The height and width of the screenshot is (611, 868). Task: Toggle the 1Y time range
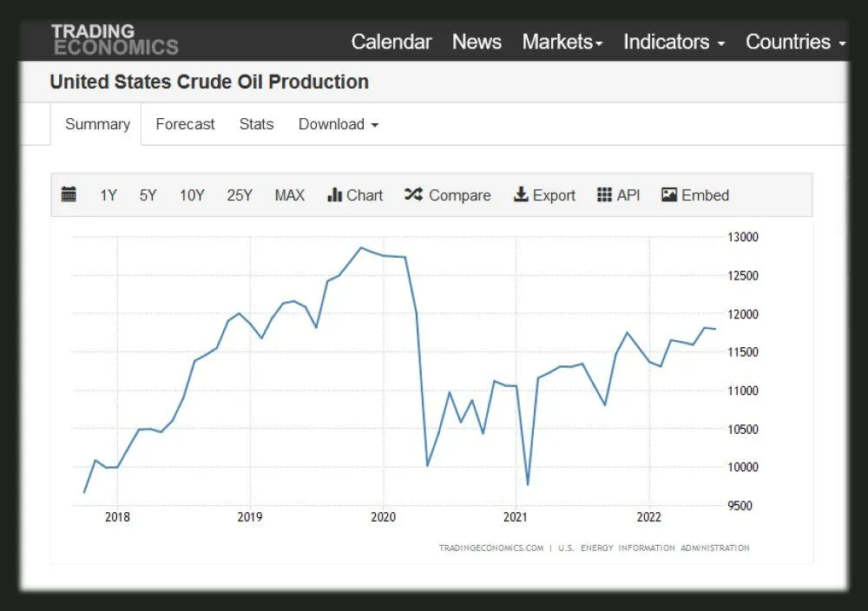(x=108, y=195)
